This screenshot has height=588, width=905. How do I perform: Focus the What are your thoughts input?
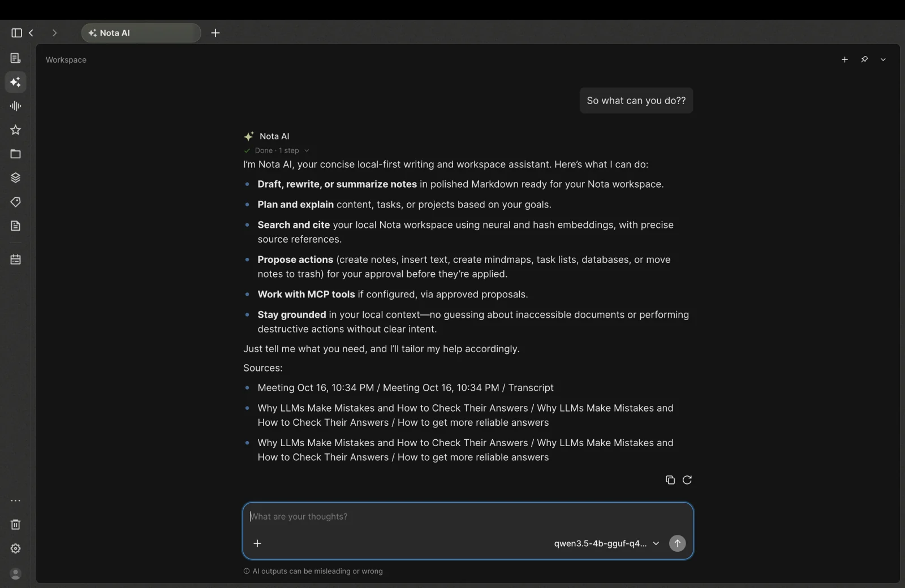pos(468,517)
